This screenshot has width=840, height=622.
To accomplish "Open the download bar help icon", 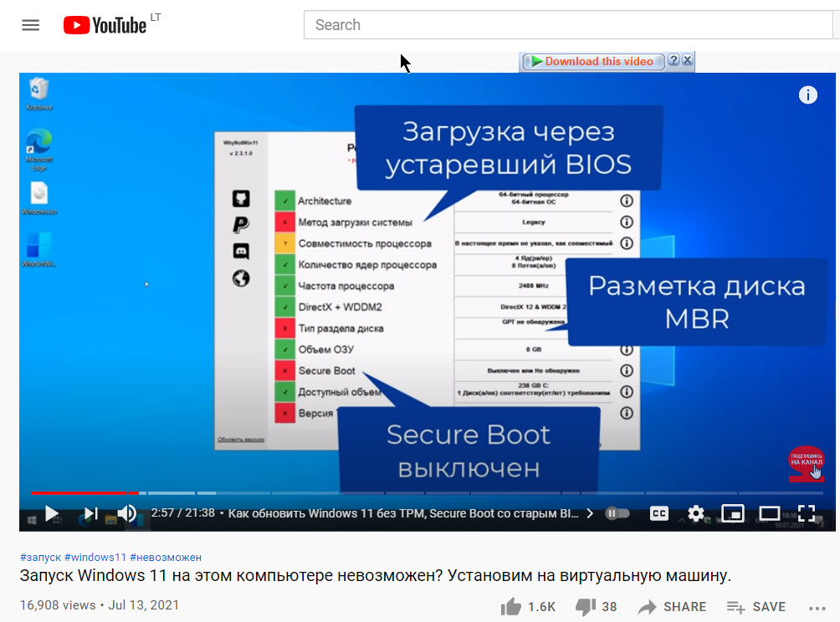I will coord(674,61).
